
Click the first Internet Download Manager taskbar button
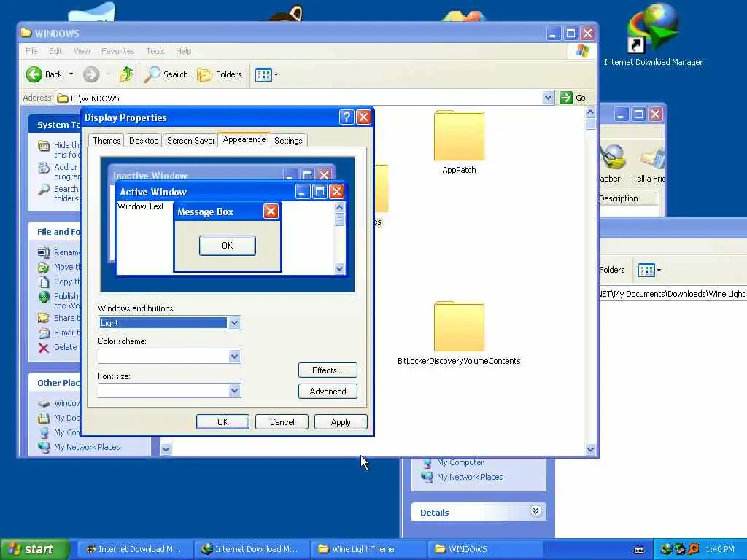[x=135, y=549]
